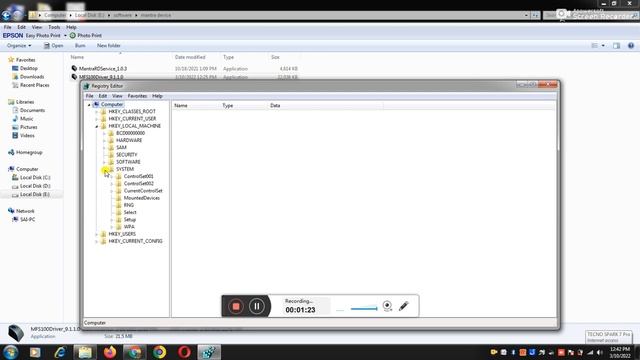Select the MountedDevices key

coord(142,198)
